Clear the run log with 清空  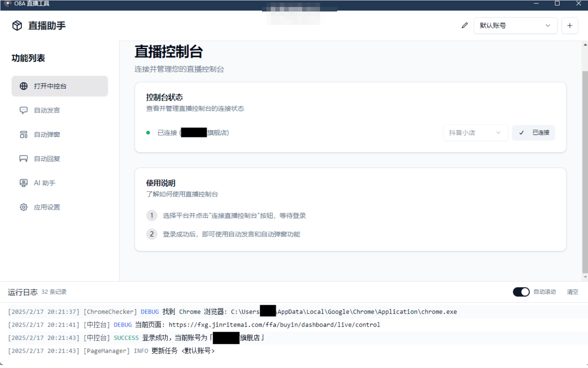pos(572,292)
